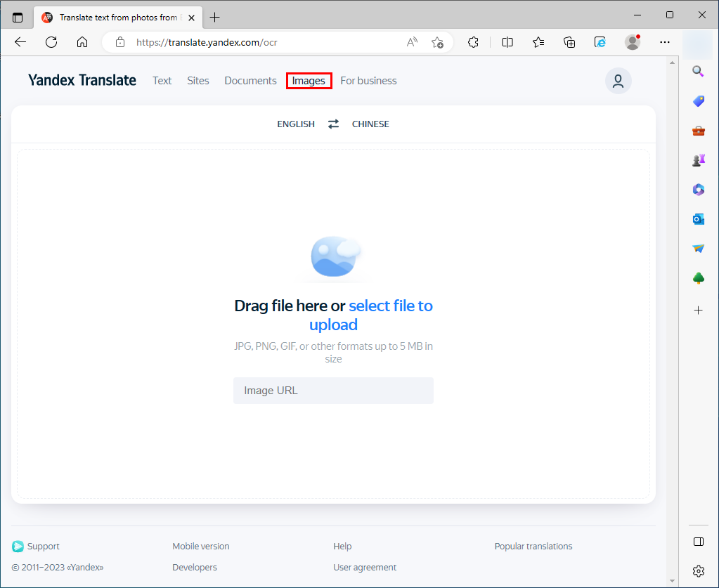Open sidebar Shopping tag icon
Image resolution: width=719 pixels, height=588 pixels.
click(x=699, y=101)
